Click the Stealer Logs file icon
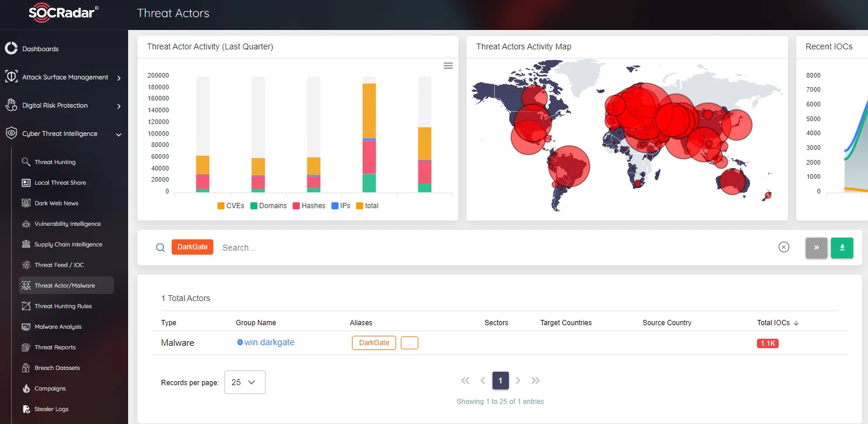 tap(26, 409)
